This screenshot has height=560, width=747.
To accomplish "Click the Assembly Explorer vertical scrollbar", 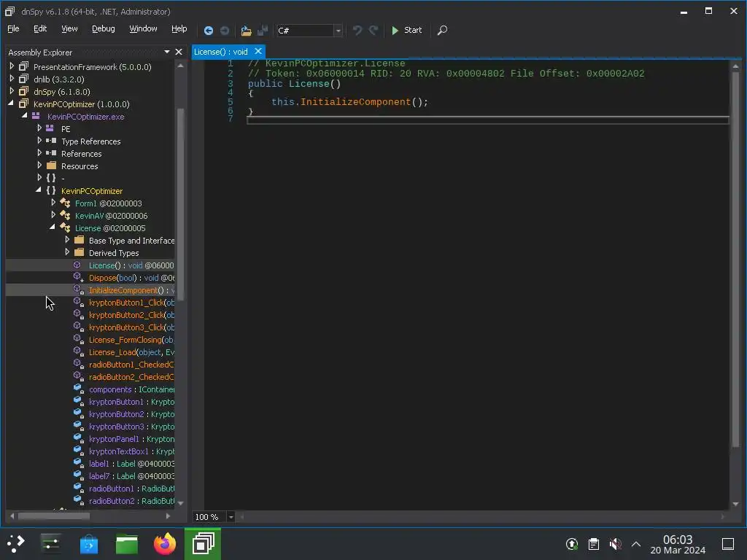I will coord(180,205).
